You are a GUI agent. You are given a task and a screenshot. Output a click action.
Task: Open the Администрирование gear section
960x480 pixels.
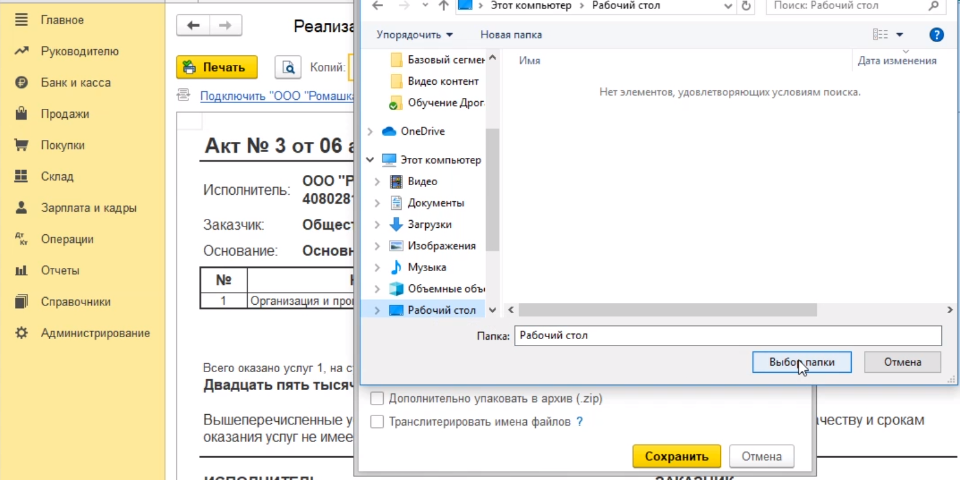[95, 333]
